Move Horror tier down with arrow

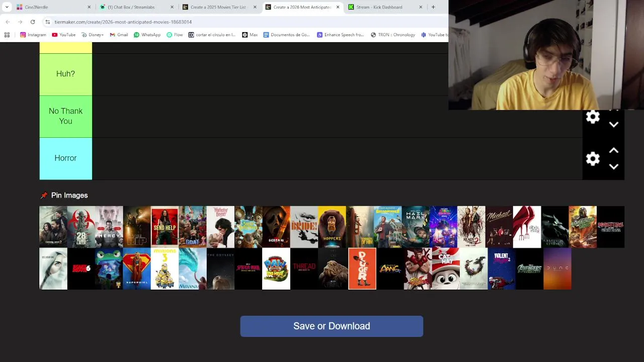(614, 166)
